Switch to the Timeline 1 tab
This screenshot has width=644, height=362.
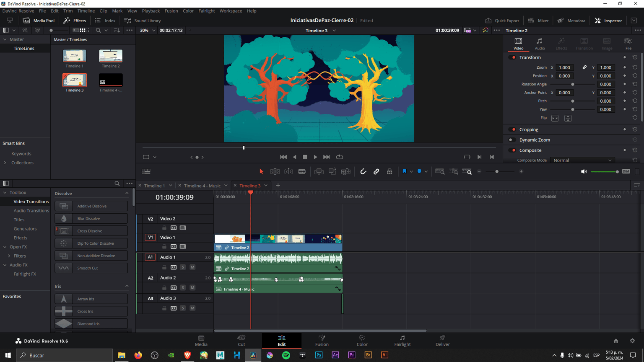tap(155, 186)
